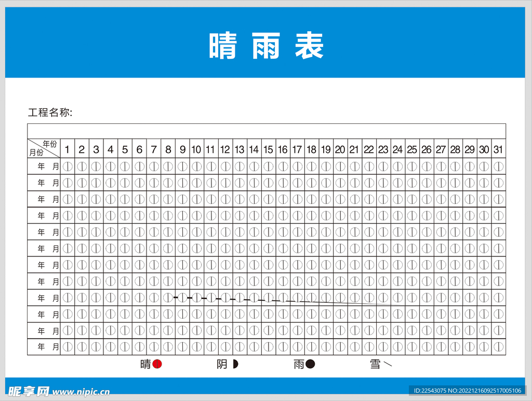Click the weather circle under day 15, top row

pos(268,166)
